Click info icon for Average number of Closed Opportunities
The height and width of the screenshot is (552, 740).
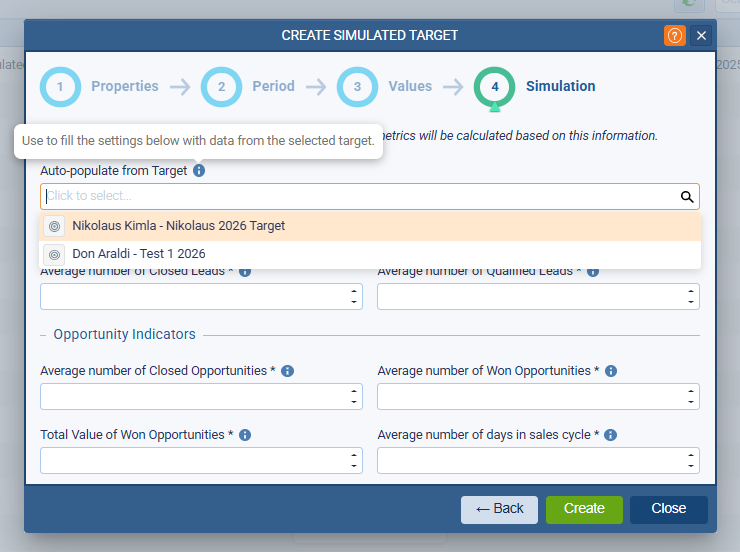(287, 371)
